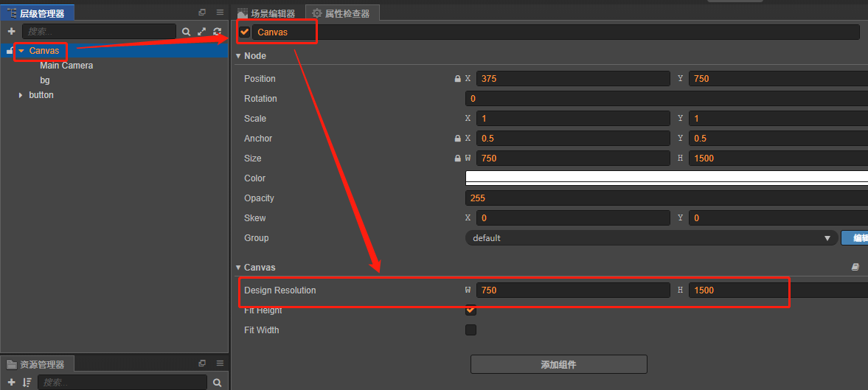Click the Position Y field
Viewport: 868px width, 390px height.
coord(778,79)
